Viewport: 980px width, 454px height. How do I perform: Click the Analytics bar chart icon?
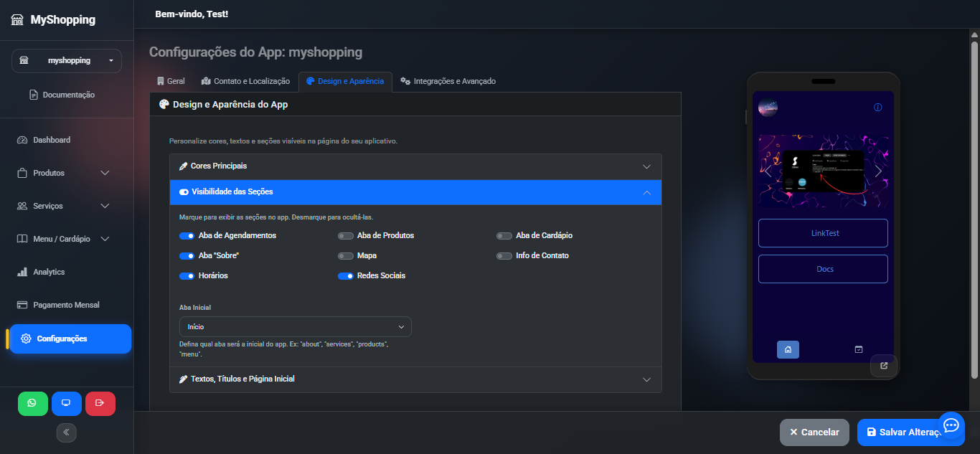tap(22, 272)
